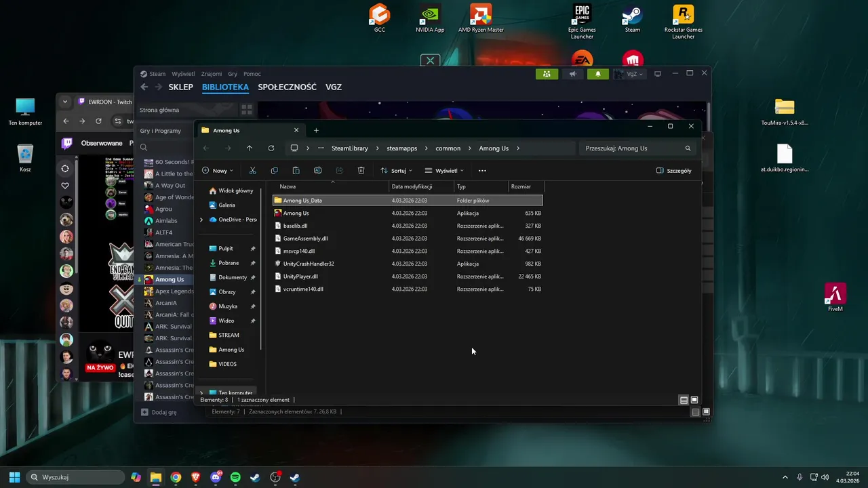Open the Wyświetl dropdown in Explorer toolbar
This screenshot has width=868, height=488.
(445, 171)
